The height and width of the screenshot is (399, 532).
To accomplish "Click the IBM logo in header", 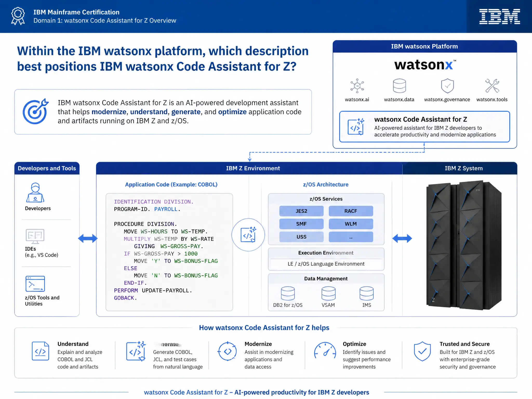I will click(x=500, y=16).
